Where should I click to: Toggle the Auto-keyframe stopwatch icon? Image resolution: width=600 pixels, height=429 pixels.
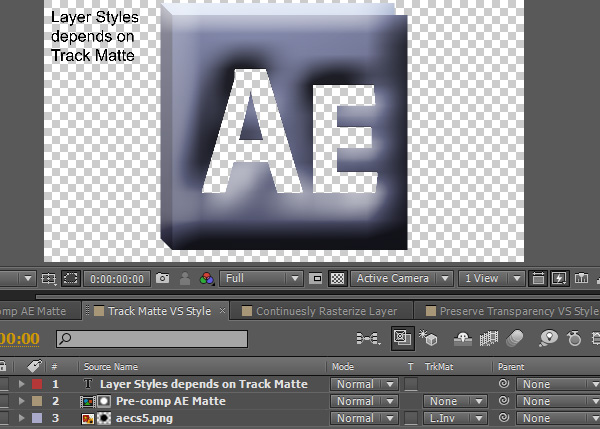click(574, 338)
